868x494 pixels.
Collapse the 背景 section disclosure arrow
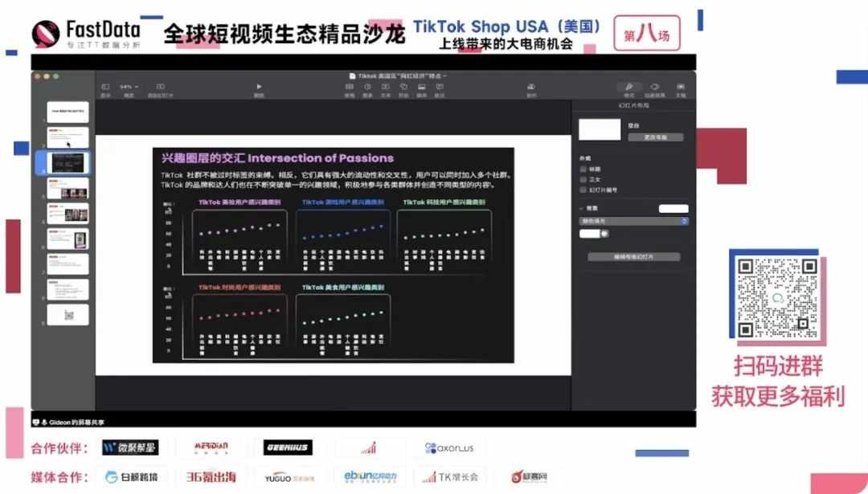581,209
